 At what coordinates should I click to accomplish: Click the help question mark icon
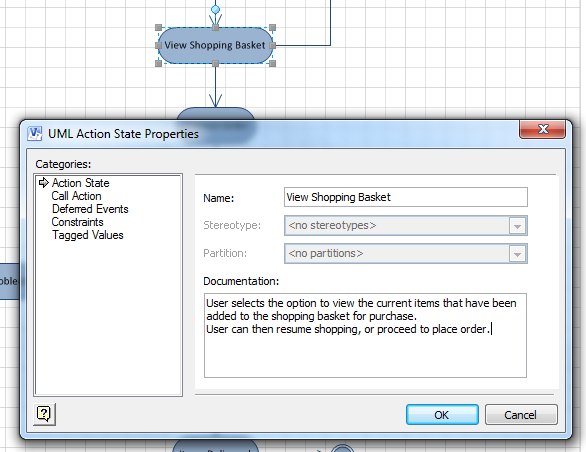[44, 414]
